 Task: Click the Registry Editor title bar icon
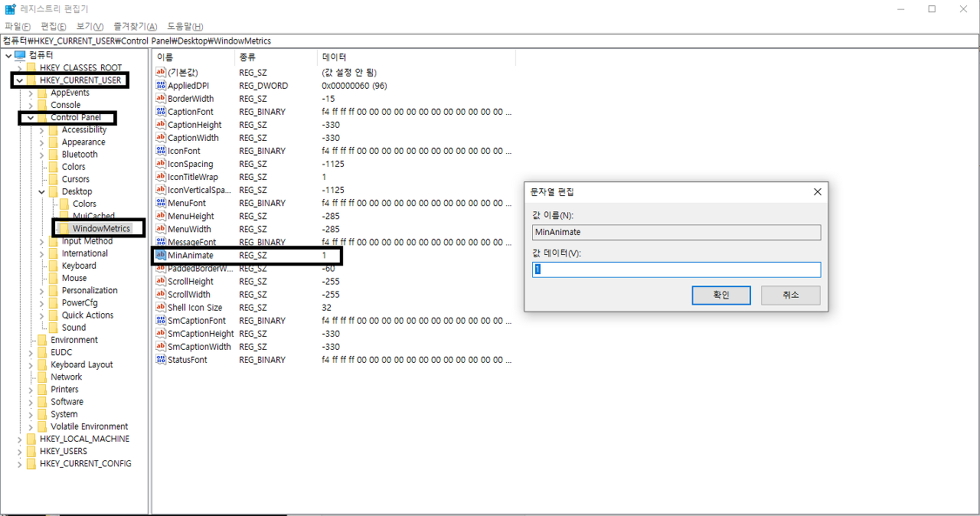10,9
